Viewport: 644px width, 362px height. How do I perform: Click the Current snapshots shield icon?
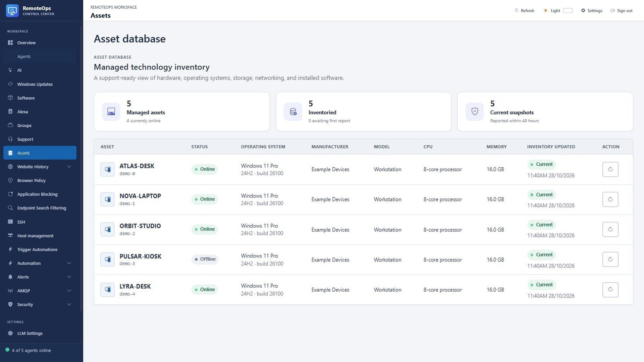tap(475, 112)
